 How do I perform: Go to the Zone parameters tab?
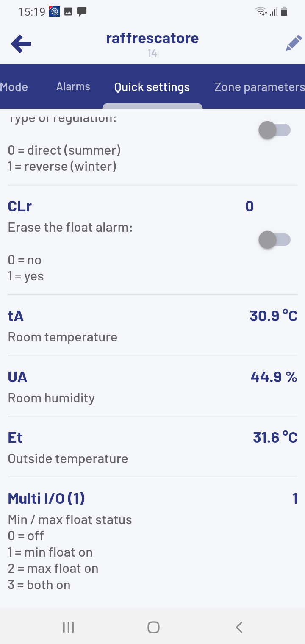click(x=259, y=87)
